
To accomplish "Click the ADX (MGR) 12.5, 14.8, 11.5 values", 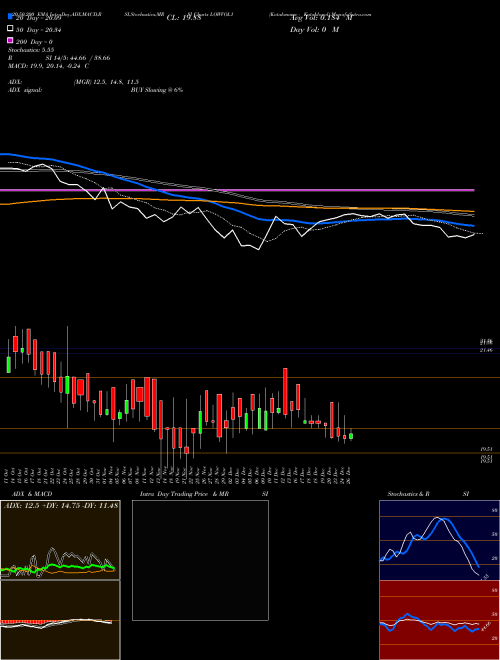I will [106, 82].
